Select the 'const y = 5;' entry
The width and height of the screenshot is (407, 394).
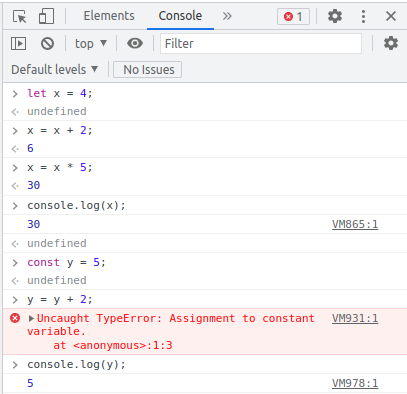point(66,262)
